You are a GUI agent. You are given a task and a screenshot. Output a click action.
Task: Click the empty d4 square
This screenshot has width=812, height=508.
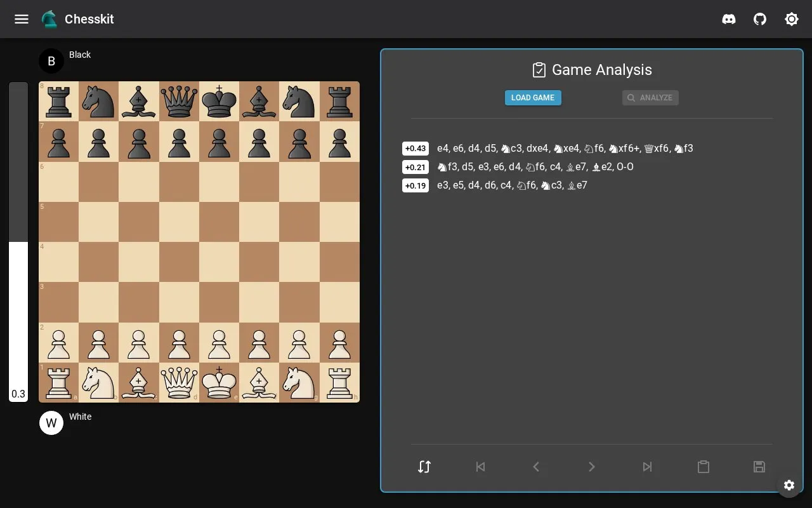[179, 262]
